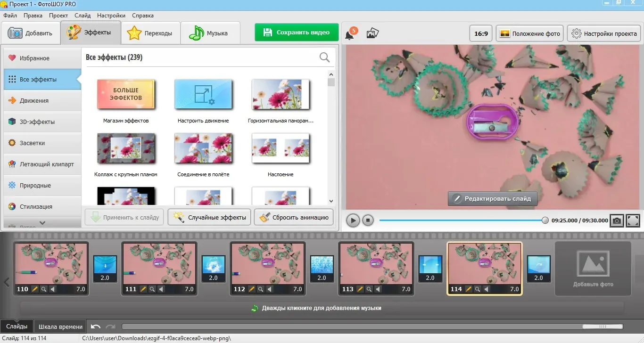The height and width of the screenshot is (343, 644).
Task: Toggle sound icon on slide 110
Action: 53,289
